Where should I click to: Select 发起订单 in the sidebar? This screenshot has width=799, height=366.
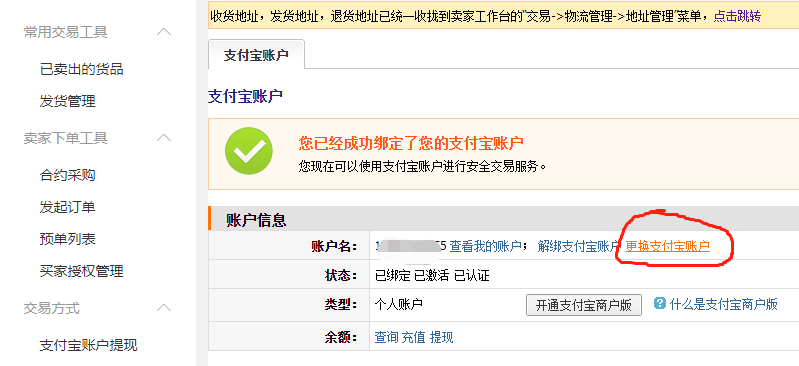67,207
